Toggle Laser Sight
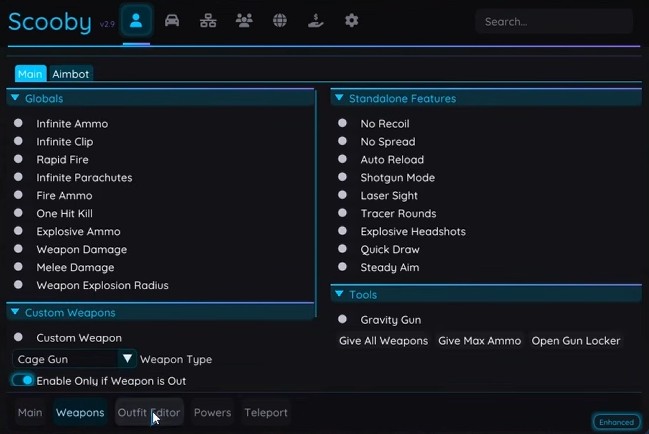Screen dimensions: 649x434 click(x=342, y=195)
